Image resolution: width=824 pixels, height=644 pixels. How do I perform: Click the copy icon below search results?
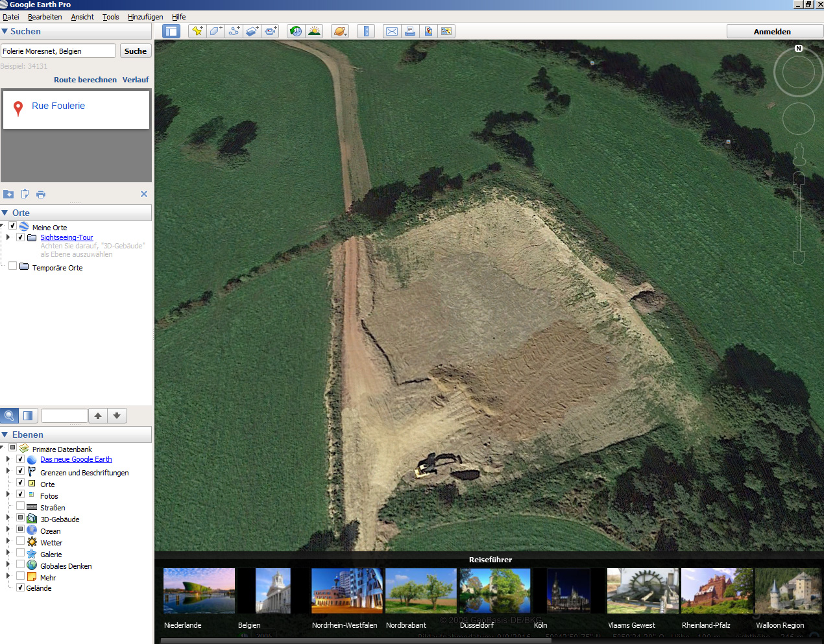(25, 194)
